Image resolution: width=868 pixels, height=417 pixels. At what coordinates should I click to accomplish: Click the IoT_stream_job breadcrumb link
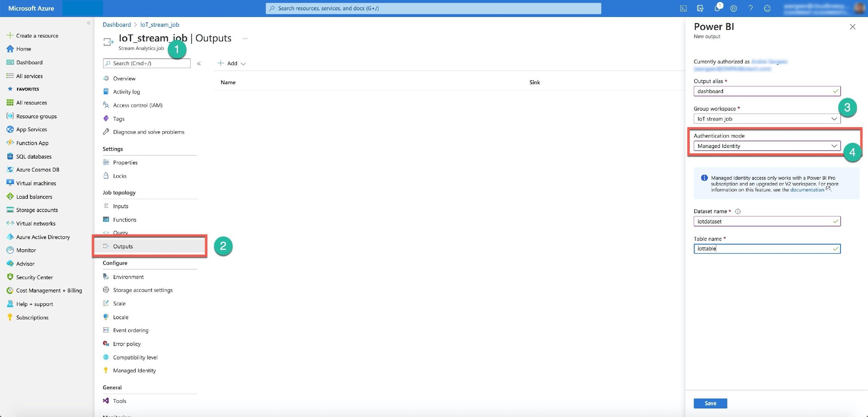point(160,25)
